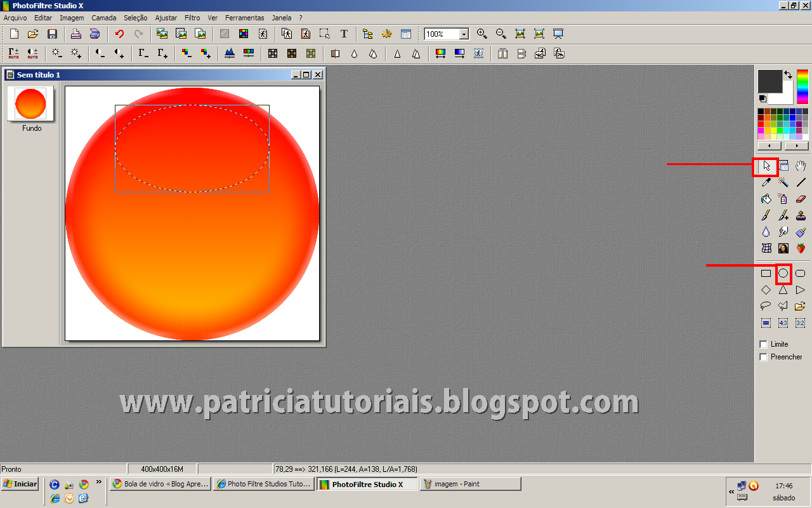Save image with floppy disk icon
Image resolution: width=812 pixels, height=508 pixels.
pos(52,34)
